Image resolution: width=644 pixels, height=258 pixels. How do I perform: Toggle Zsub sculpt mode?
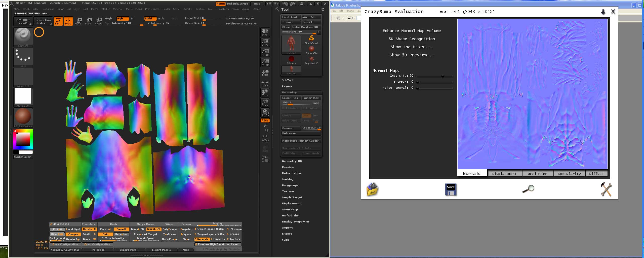pos(161,19)
